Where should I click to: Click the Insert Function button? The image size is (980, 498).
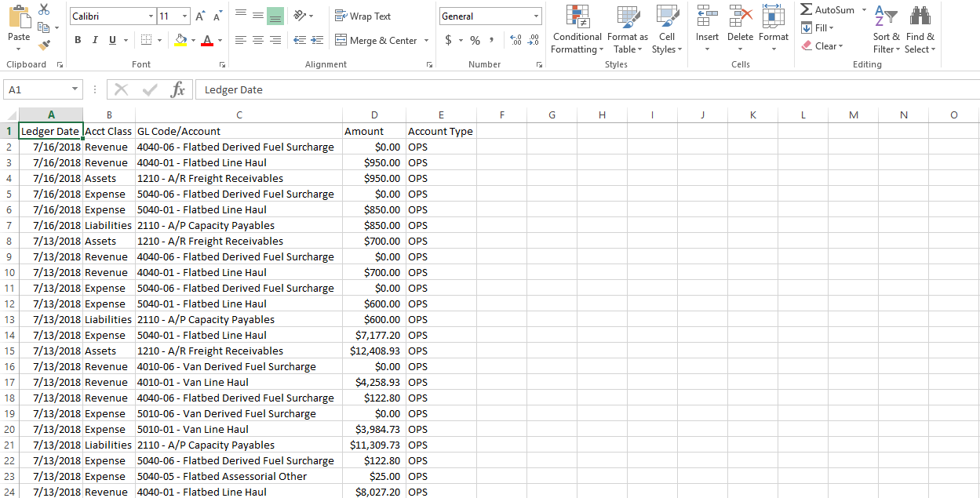[x=178, y=89]
